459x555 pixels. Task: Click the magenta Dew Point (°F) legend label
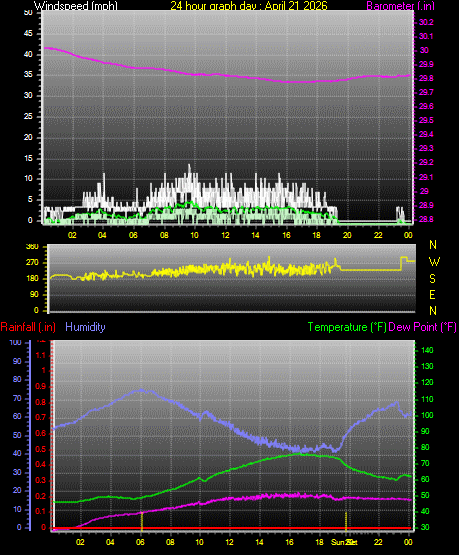pos(423,327)
